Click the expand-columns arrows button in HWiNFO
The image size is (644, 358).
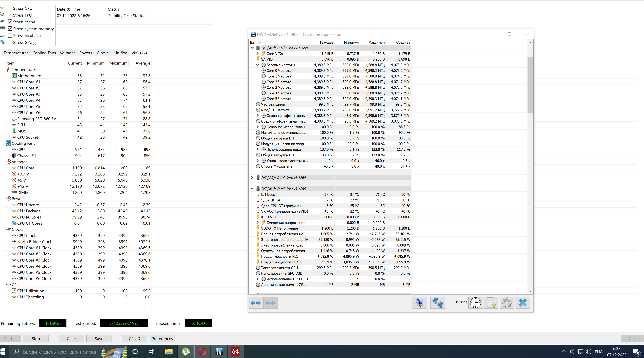(256, 303)
